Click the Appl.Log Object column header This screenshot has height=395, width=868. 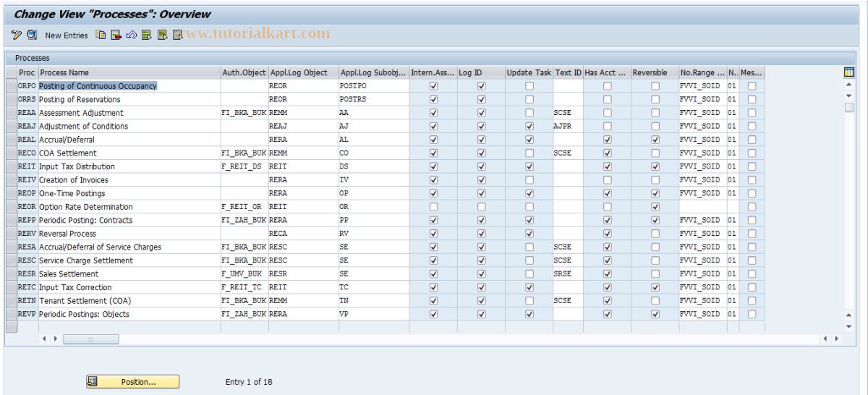tap(303, 72)
